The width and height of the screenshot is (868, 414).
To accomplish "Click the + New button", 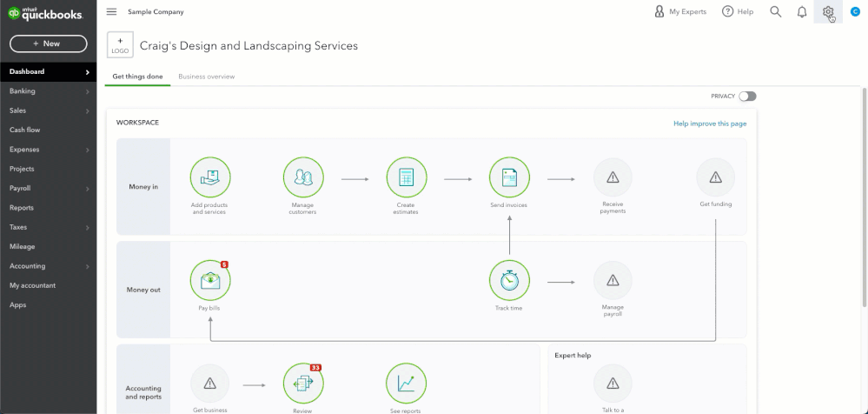I will pos(48,43).
